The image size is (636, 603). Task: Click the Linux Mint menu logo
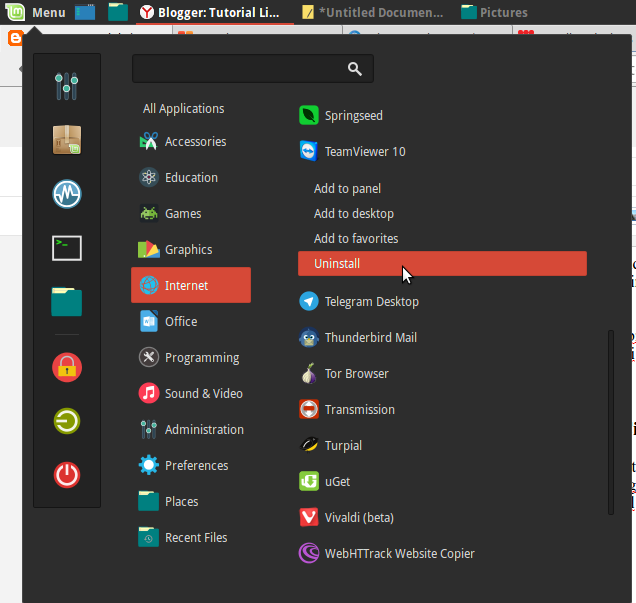(x=15, y=12)
